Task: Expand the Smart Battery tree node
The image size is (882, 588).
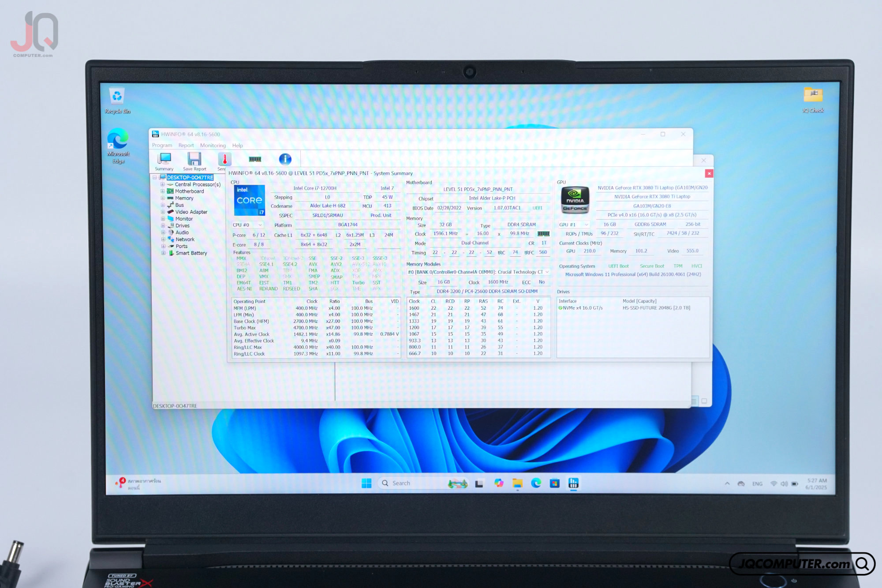Action: (x=163, y=253)
